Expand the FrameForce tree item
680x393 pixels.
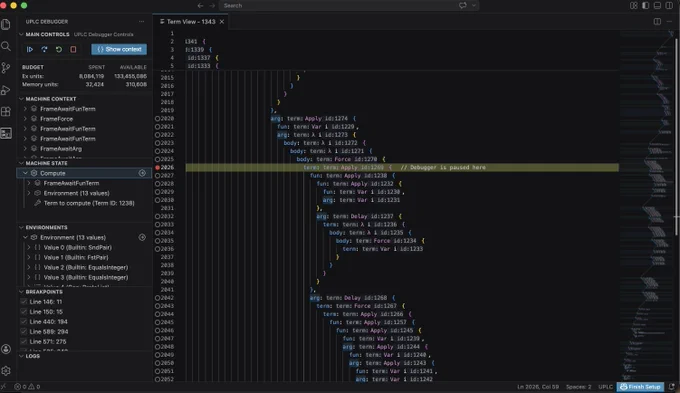click(x=25, y=118)
